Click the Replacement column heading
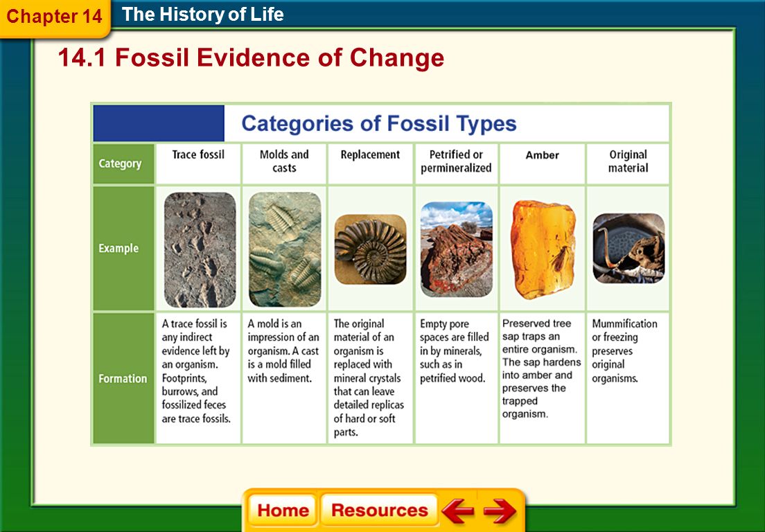 [x=370, y=154]
